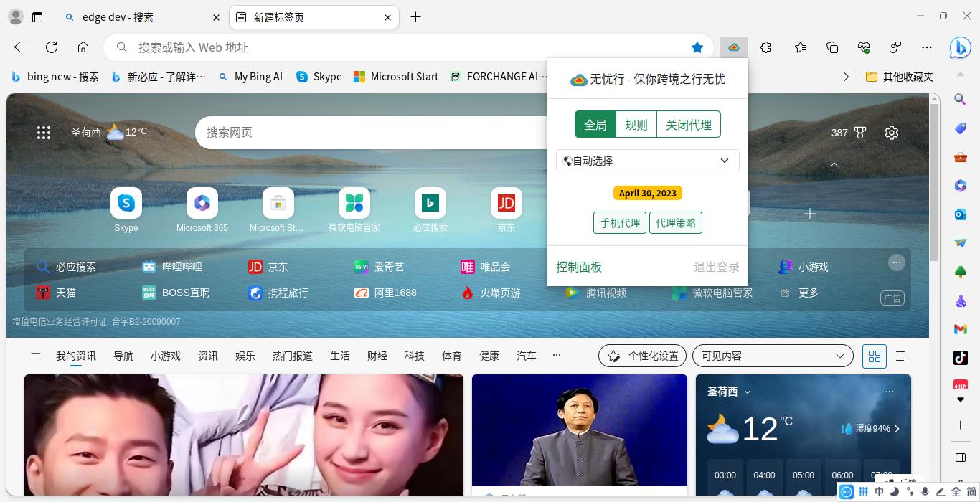The height and width of the screenshot is (502, 980).
Task: Open the Favorites list icon
Action: [801, 47]
